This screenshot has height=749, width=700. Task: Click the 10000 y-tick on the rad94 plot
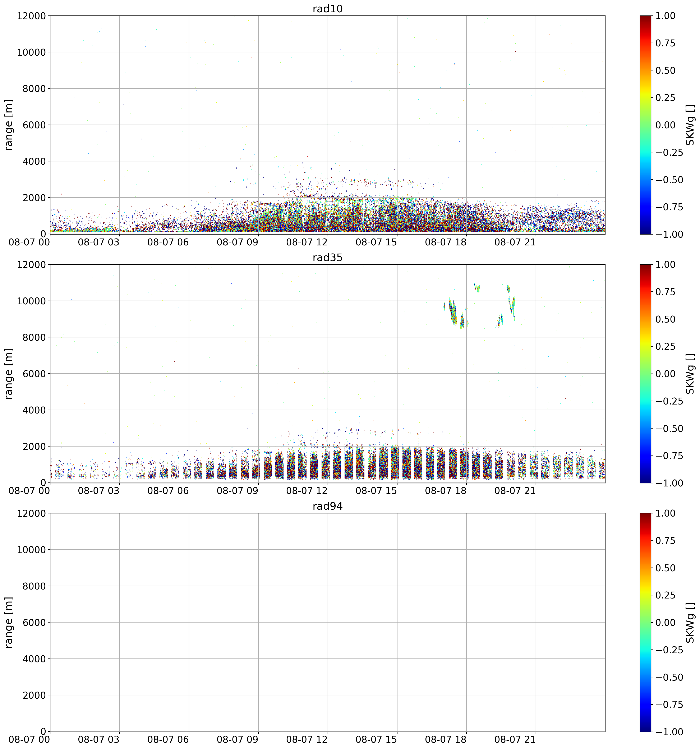31,550
